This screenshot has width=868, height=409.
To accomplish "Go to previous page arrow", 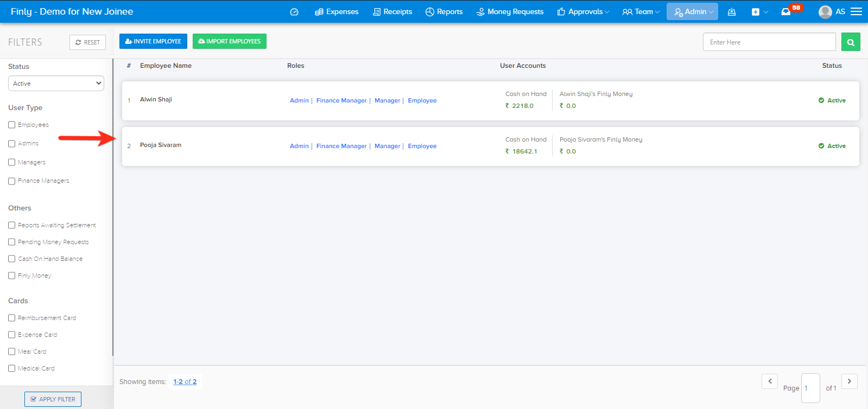I will pos(769,381).
